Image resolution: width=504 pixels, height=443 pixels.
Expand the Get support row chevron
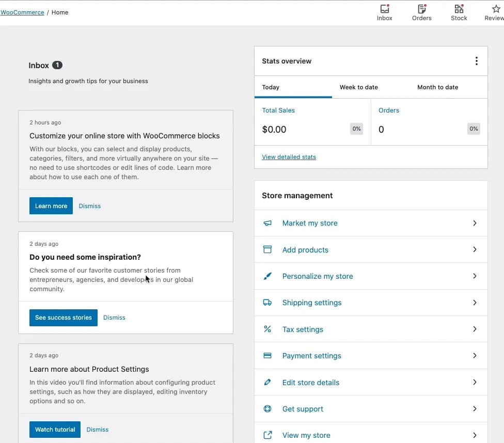[x=475, y=409]
